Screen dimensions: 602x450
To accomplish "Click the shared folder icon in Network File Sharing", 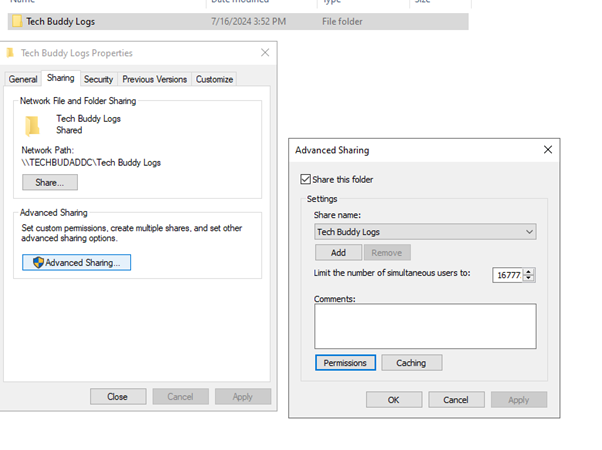I will (33, 124).
